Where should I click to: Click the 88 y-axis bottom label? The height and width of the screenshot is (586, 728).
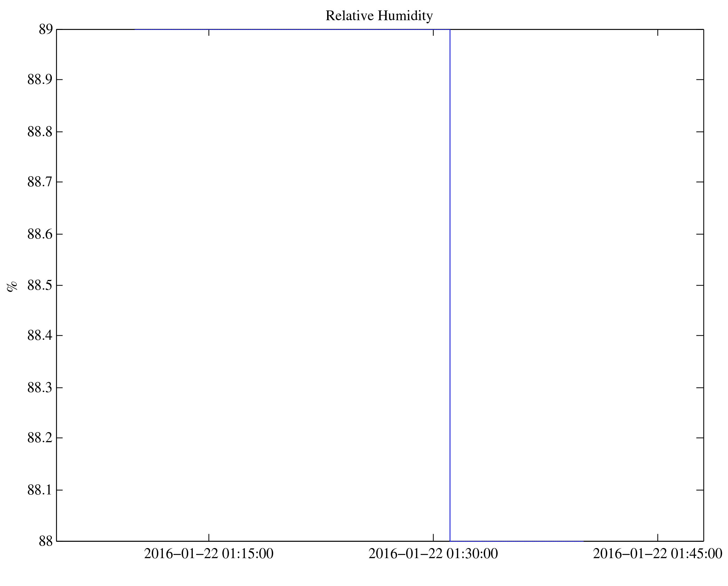(x=46, y=541)
